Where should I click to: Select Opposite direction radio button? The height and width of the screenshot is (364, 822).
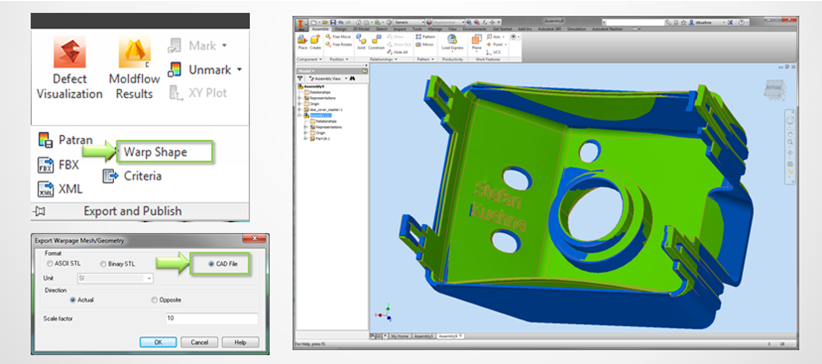pos(166,300)
